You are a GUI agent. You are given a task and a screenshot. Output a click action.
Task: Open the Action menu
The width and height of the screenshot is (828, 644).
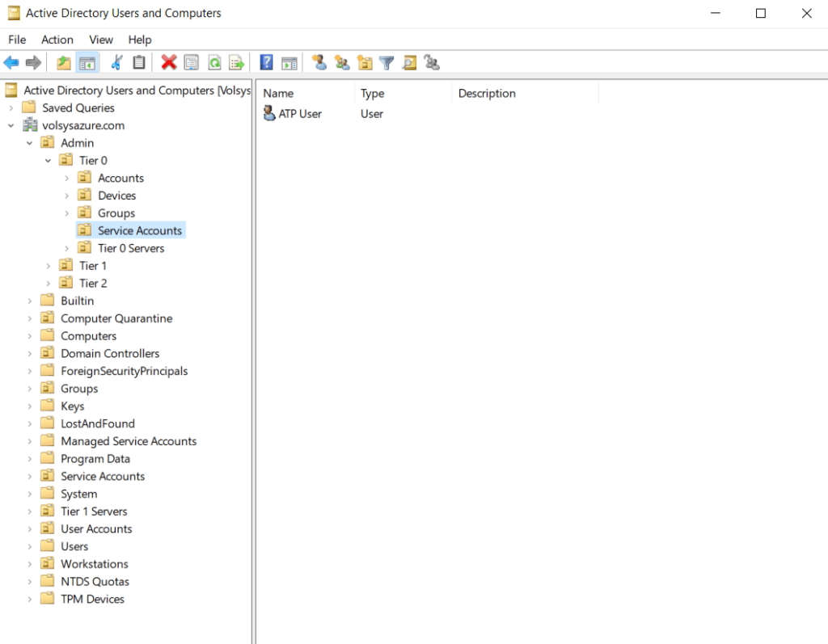click(57, 40)
